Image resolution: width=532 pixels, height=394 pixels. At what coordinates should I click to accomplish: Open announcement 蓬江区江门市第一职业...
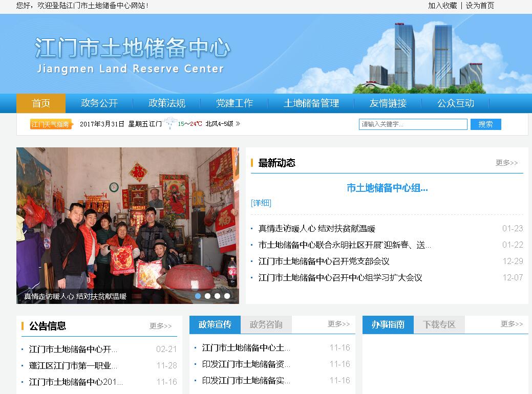tap(73, 365)
